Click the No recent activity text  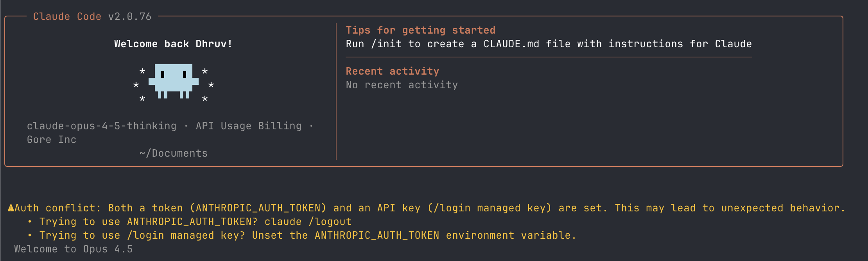point(402,85)
